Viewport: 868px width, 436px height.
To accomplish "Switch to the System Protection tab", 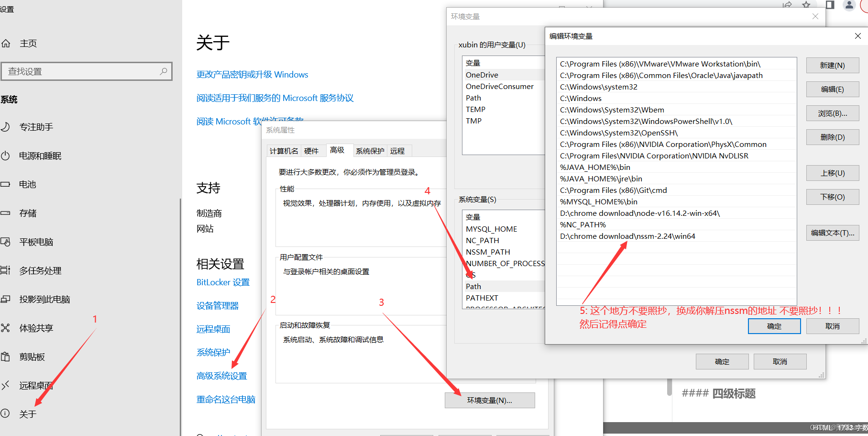I will pos(370,151).
